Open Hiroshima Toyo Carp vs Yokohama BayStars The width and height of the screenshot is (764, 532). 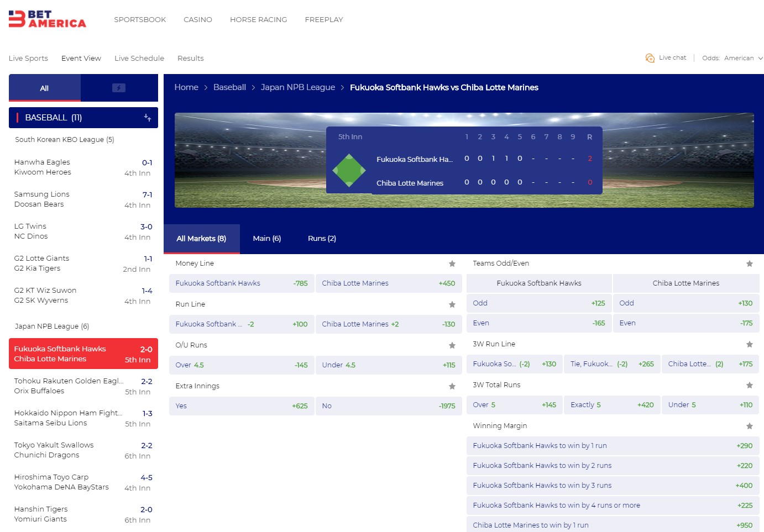coord(83,482)
